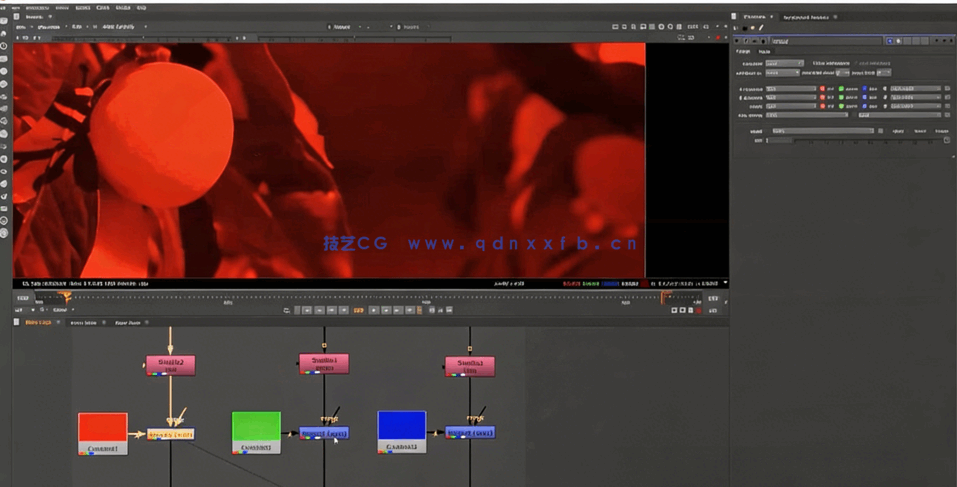Screen dimensions: 957x487
Task: Open the mask channel dropdown
Action: click(x=822, y=131)
